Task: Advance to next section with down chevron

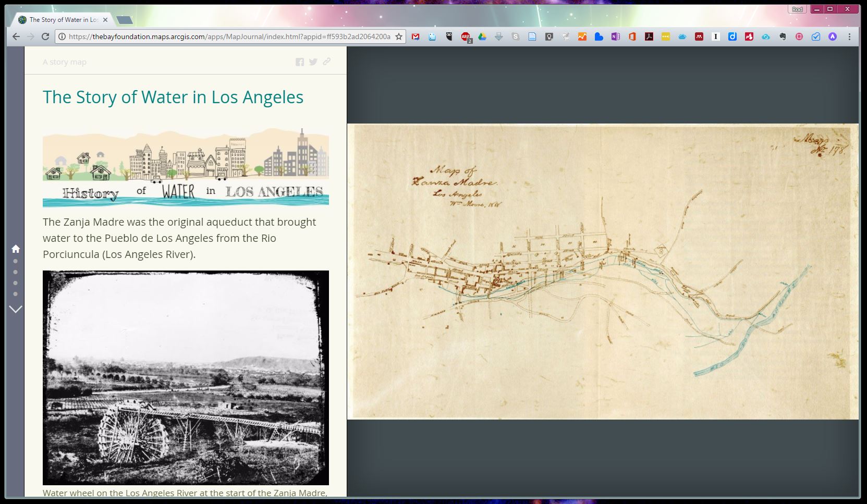Action: (x=16, y=309)
